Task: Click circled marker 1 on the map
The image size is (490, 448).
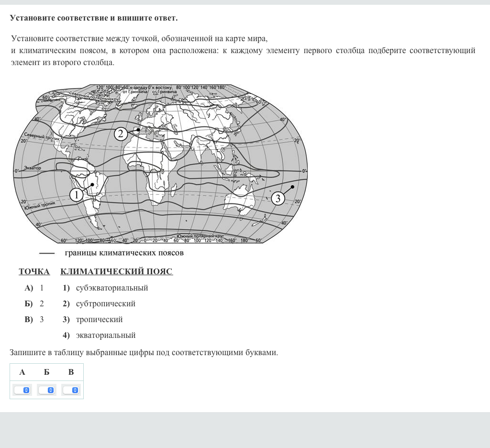Action: pyautogui.click(x=77, y=194)
